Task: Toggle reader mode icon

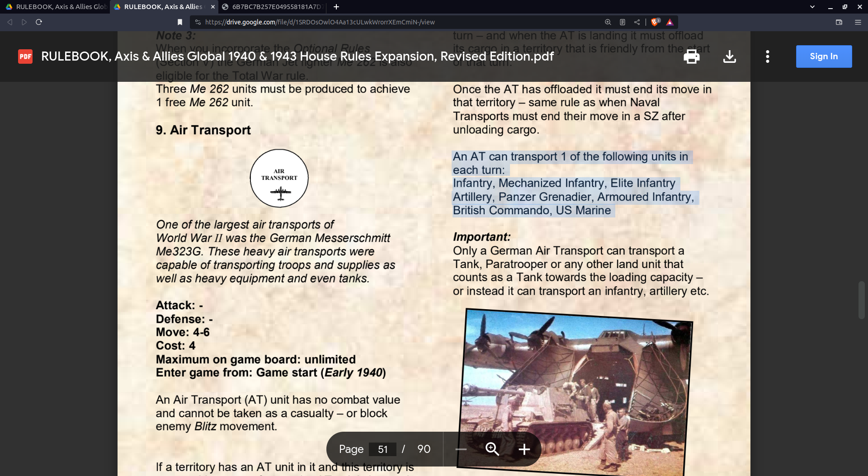Action: (x=623, y=22)
